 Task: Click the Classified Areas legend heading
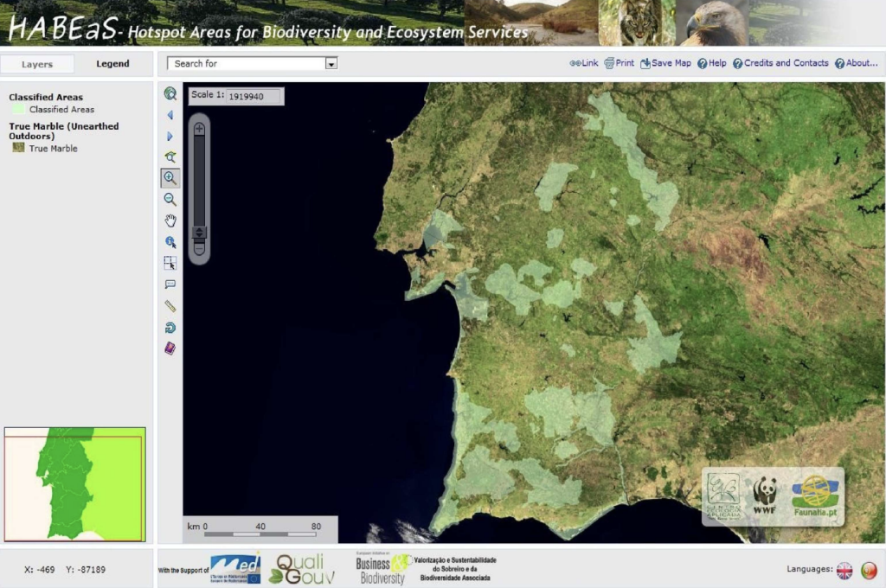(46, 97)
